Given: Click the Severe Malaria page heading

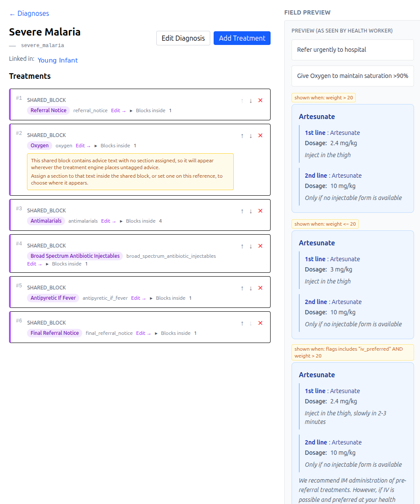Looking at the screenshot, I should (x=45, y=32).
